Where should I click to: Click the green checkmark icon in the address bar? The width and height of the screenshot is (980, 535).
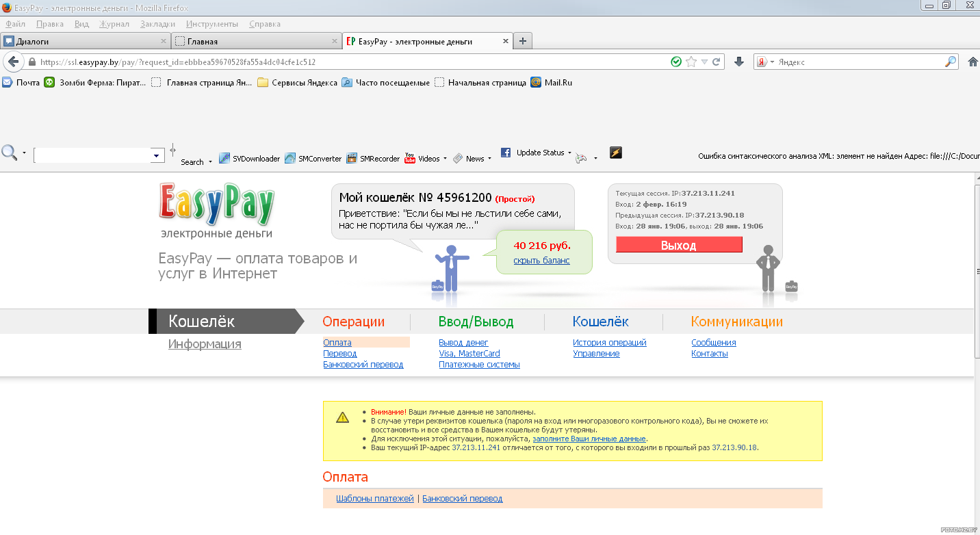coord(676,62)
